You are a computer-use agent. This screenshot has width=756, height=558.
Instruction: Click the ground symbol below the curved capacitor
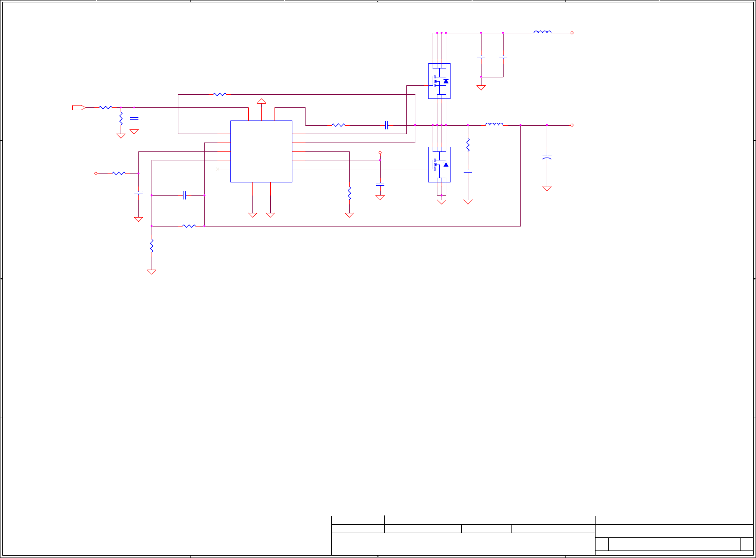[547, 189]
